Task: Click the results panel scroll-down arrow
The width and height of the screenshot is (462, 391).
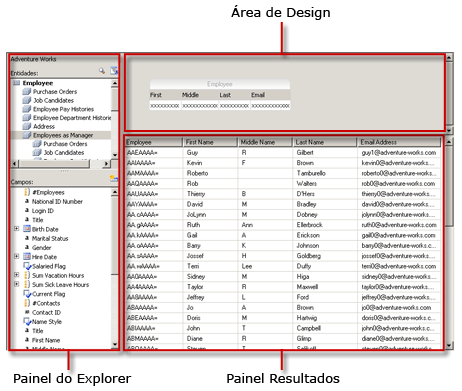Action: tap(449, 345)
